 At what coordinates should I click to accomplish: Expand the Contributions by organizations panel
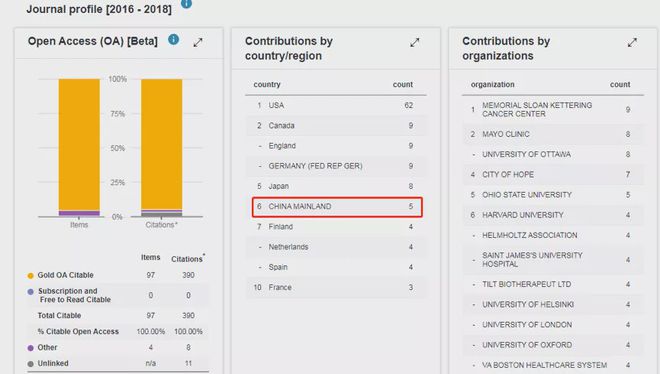[632, 42]
